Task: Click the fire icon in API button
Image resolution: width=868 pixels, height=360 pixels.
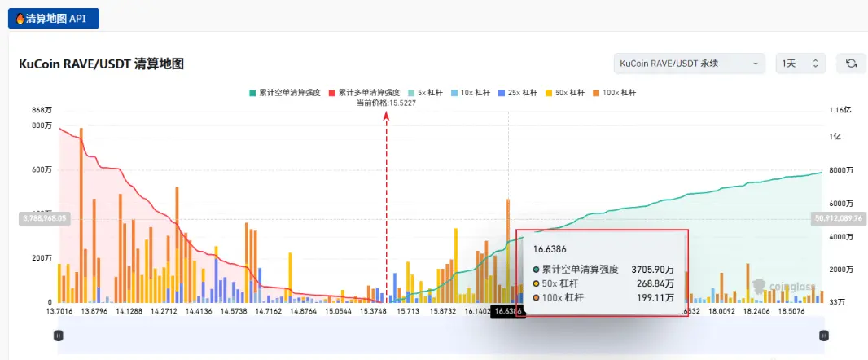Action: [x=20, y=18]
